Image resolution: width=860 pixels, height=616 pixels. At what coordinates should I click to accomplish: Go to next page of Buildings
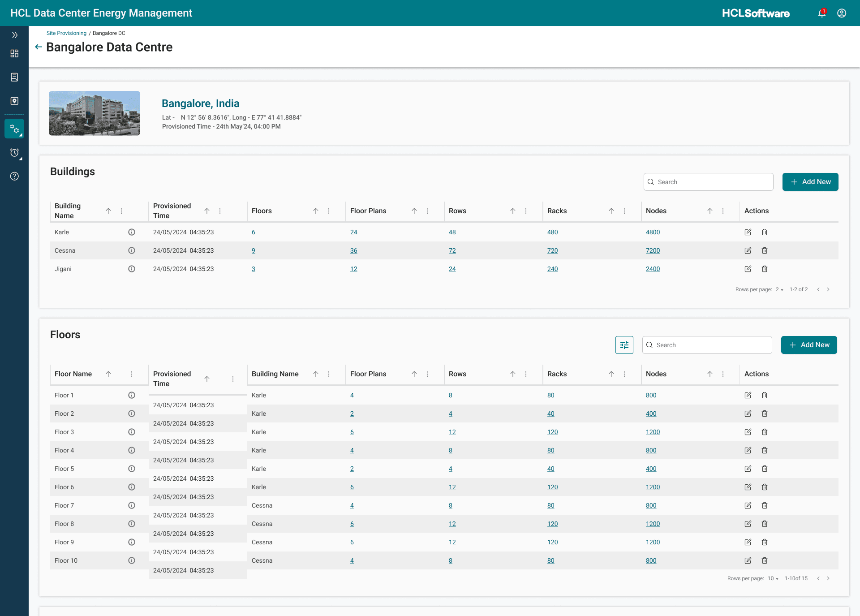coord(828,289)
